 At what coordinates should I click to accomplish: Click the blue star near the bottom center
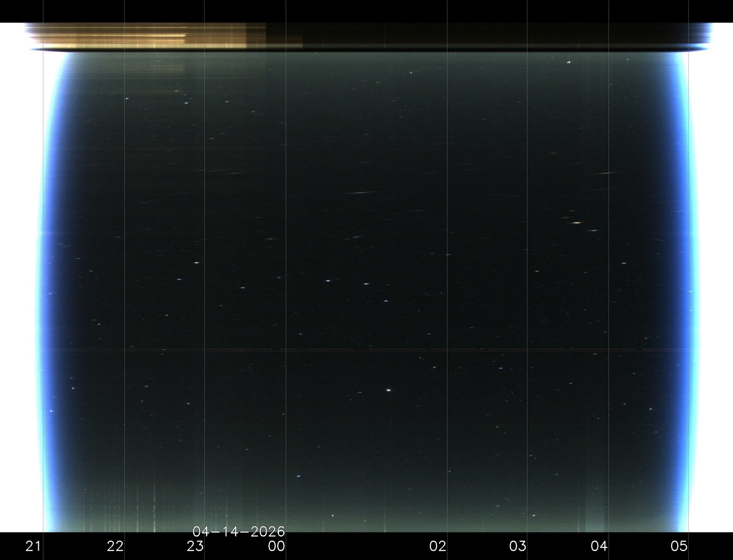coord(298,476)
